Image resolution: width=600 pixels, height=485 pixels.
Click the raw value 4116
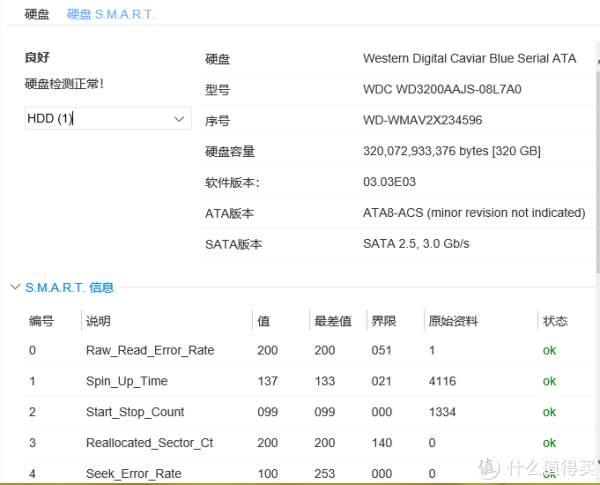[442, 381]
